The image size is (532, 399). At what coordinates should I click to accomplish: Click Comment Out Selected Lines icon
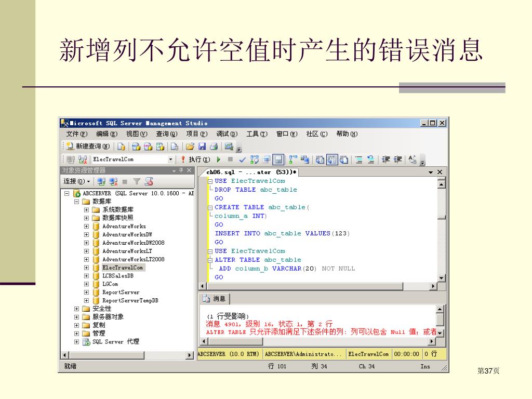point(359,159)
